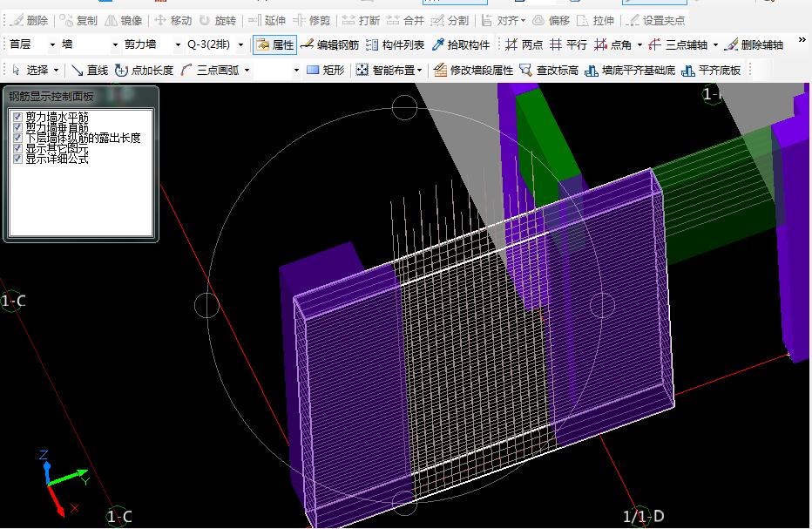Click the 平行 parallel axis tool
Screen dimensions: 812x529
(x=568, y=44)
